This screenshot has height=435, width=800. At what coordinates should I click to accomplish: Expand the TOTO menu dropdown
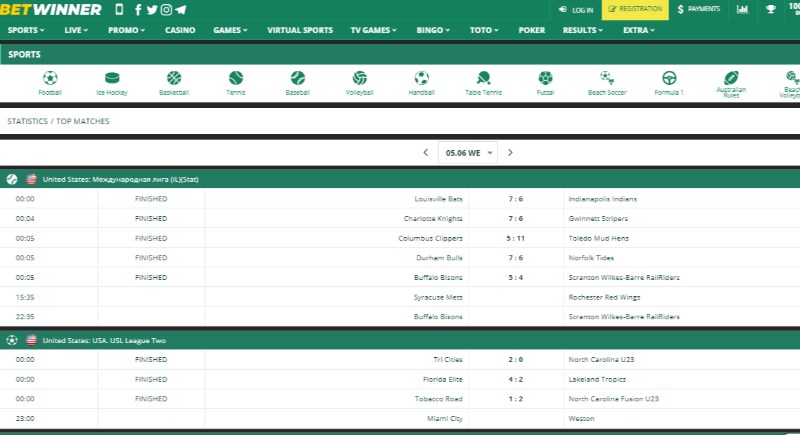[x=484, y=30]
